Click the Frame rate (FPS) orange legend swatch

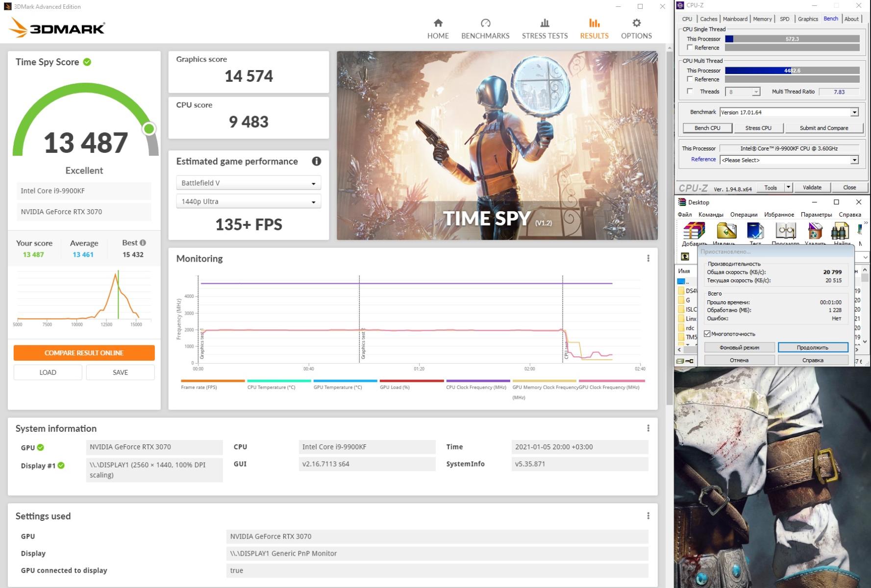tap(213, 381)
